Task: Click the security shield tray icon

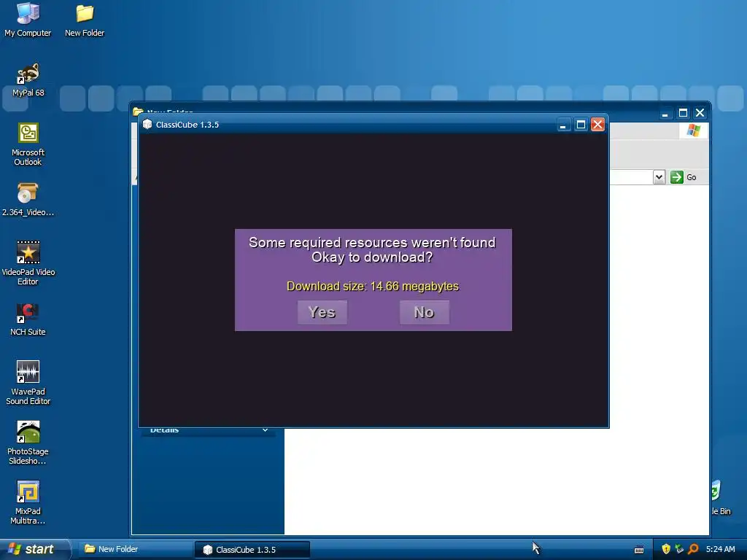Action: pyautogui.click(x=666, y=549)
